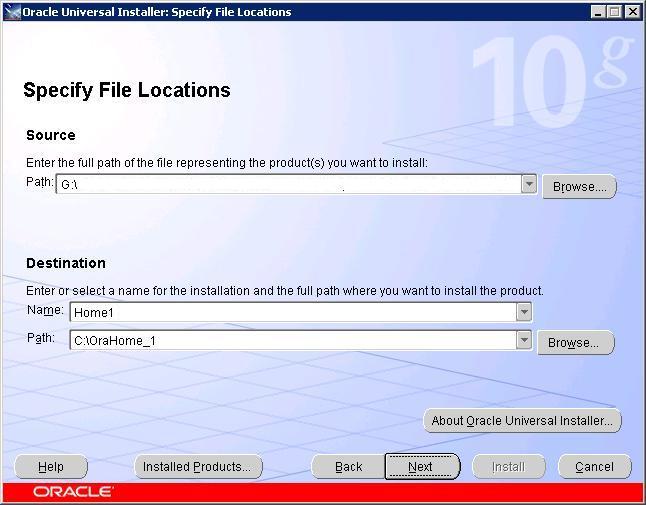This screenshot has height=505, width=646.
Task: Click the 'Source' section label
Action: (x=51, y=135)
